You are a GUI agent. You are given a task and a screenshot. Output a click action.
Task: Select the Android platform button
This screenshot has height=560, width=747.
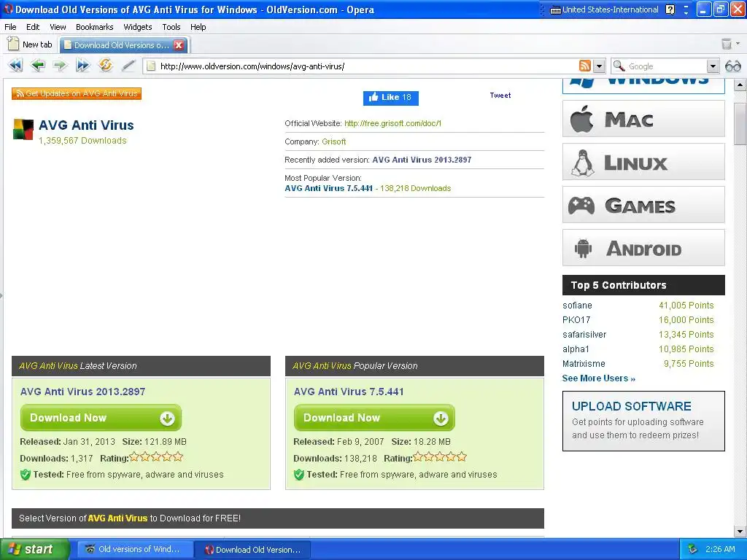click(643, 248)
